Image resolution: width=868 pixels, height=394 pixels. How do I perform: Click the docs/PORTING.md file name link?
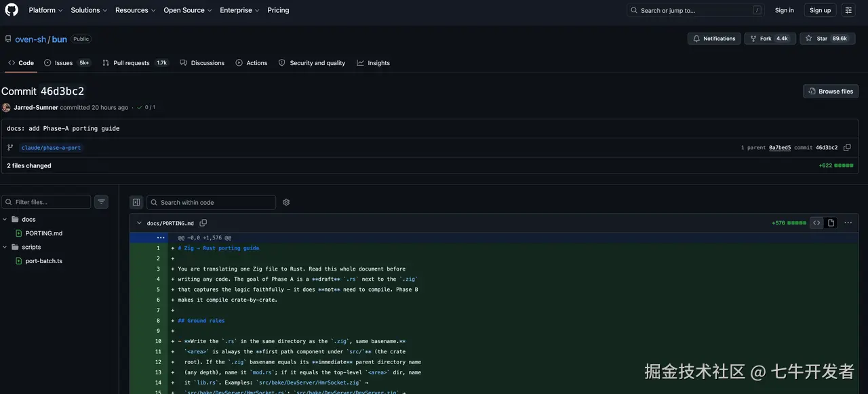click(170, 223)
